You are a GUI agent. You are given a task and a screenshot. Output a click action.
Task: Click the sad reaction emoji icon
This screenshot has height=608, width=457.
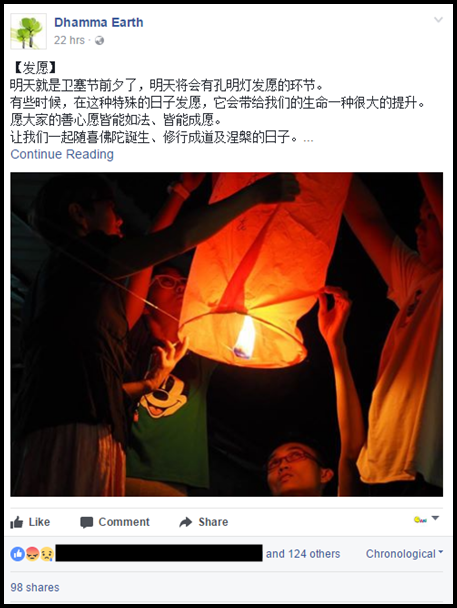tap(47, 554)
